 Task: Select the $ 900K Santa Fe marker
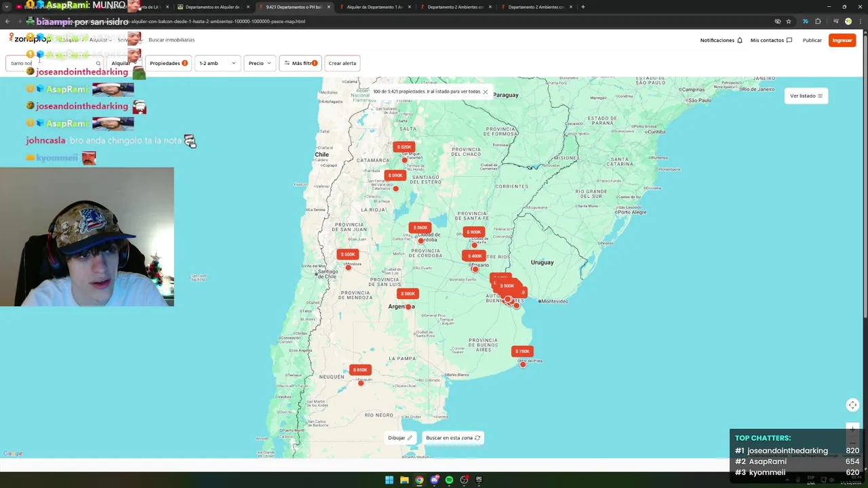pos(473,232)
